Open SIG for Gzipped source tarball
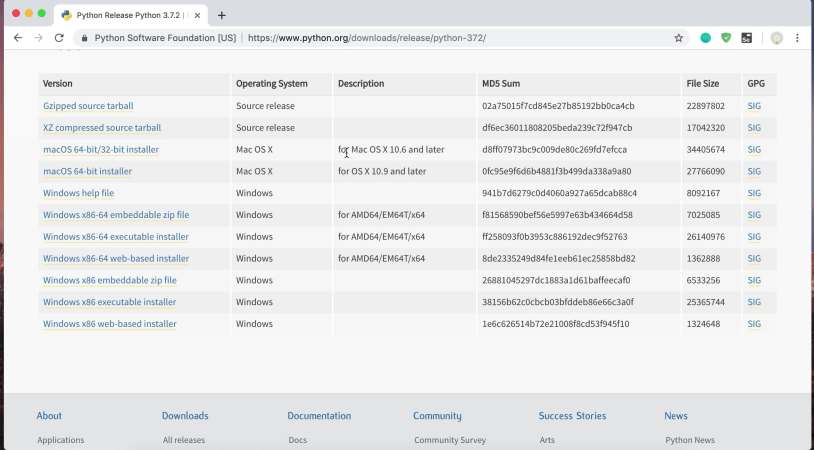 click(754, 106)
